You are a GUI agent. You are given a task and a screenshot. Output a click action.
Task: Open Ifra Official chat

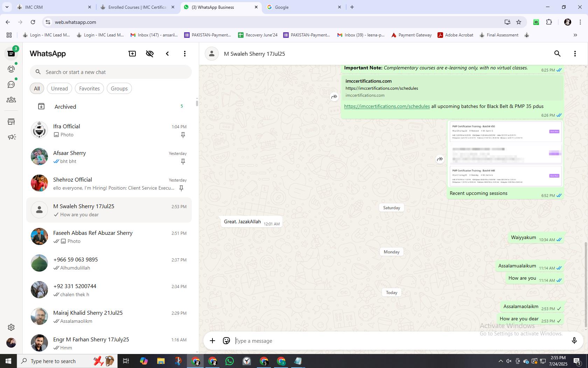109,130
